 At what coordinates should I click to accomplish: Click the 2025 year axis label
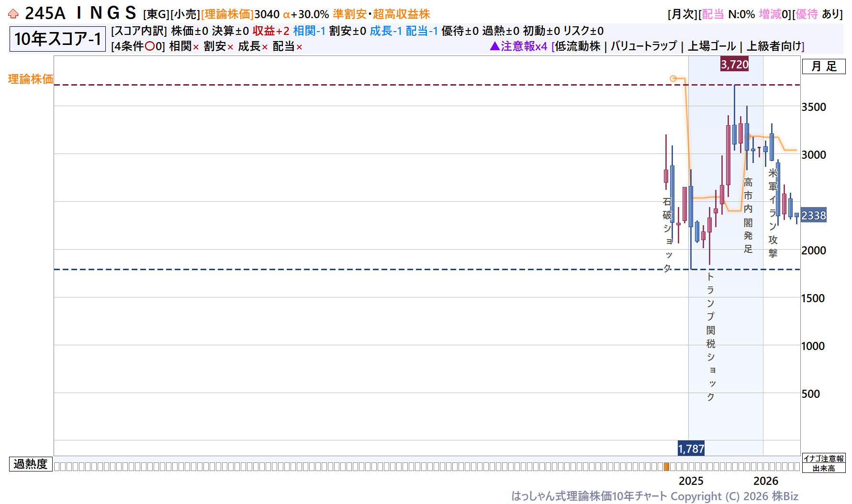pos(691,481)
